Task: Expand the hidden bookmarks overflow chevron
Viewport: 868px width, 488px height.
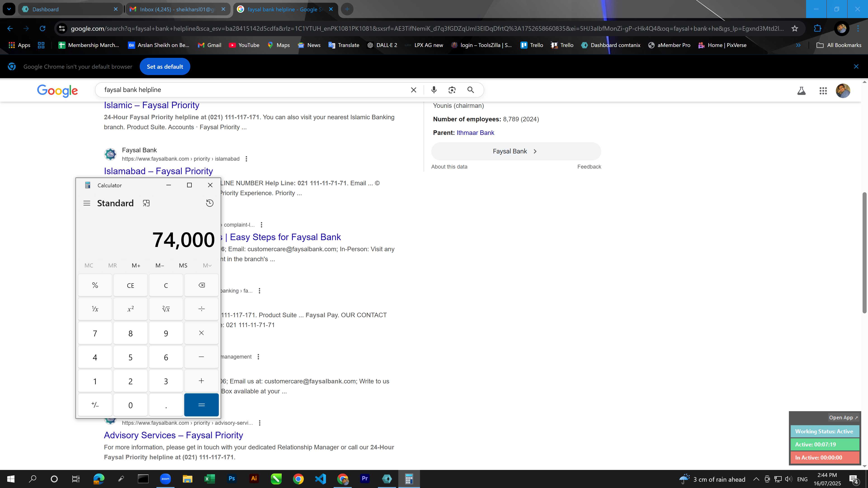Action: coord(798,45)
